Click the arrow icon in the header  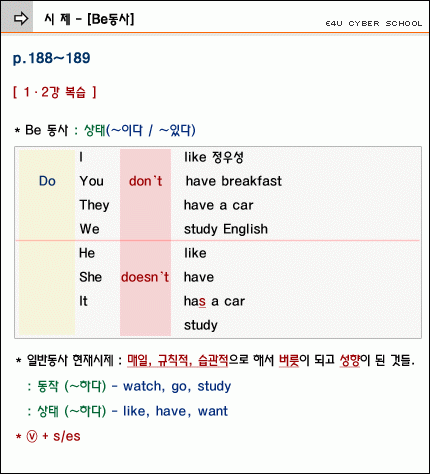[21, 18]
